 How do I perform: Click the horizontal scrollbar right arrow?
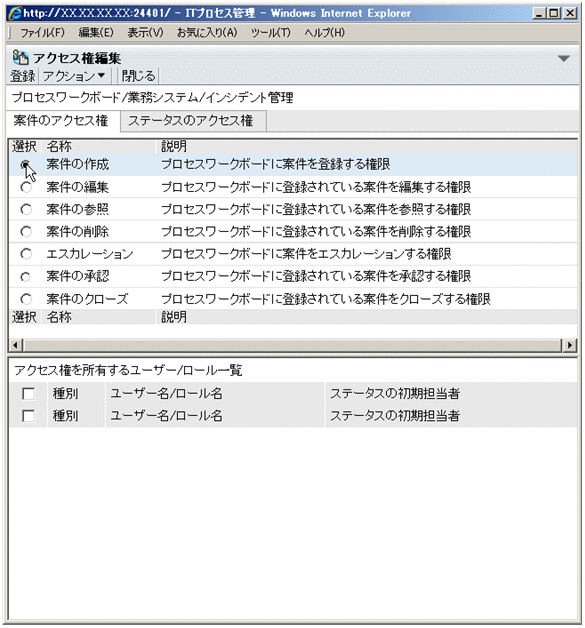(569, 345)
